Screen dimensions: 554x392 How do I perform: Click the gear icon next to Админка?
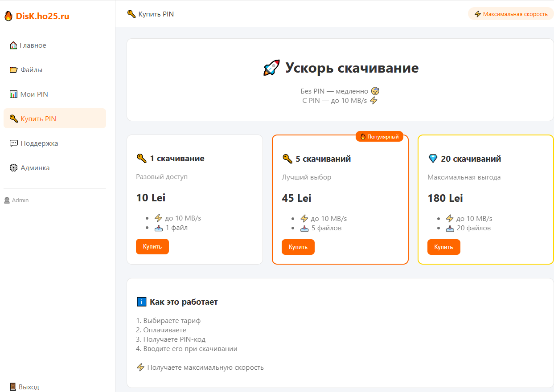(x=13, y=168)
